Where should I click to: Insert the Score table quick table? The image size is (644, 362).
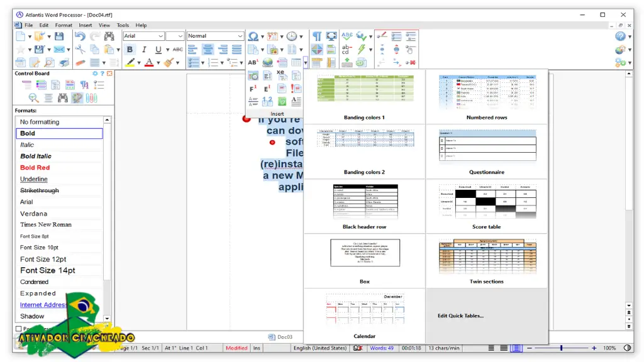(x=487, y=206)
